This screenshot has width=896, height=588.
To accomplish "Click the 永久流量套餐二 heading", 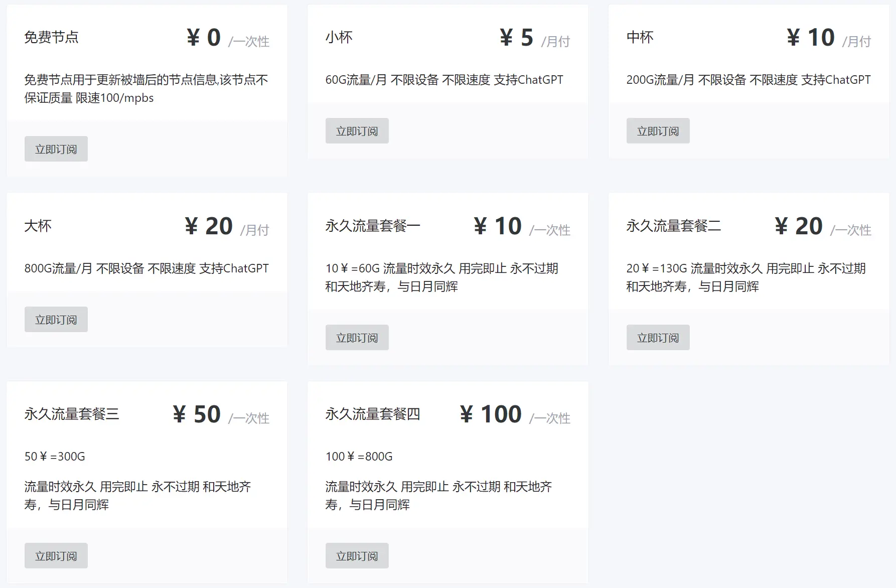I will 674,226.
